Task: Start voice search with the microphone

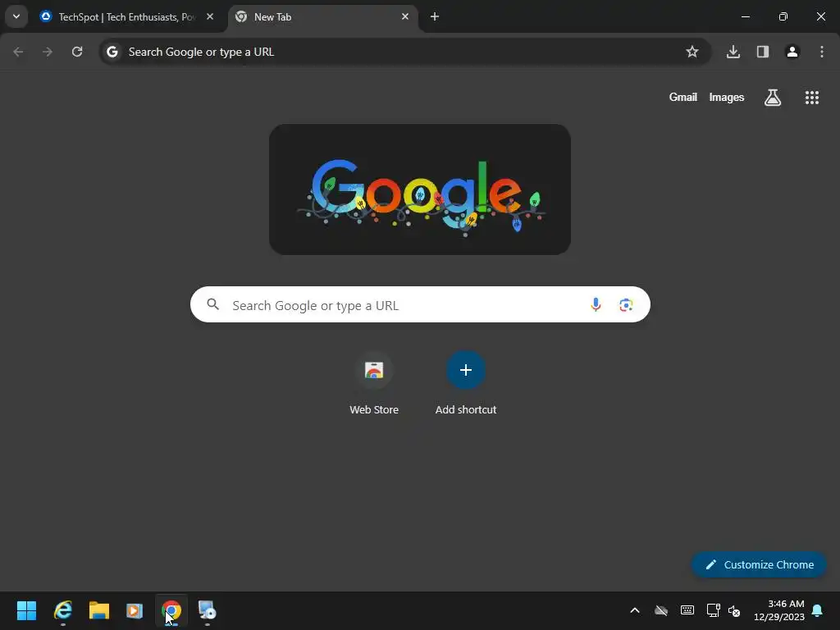Action: pyautogui.click(x=596, y=305)
